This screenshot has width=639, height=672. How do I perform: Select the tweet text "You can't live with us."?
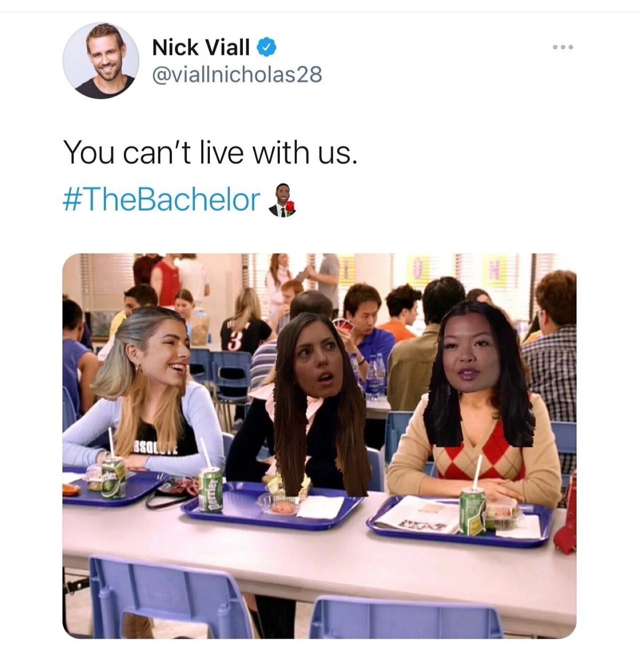(x=210, y=152)
